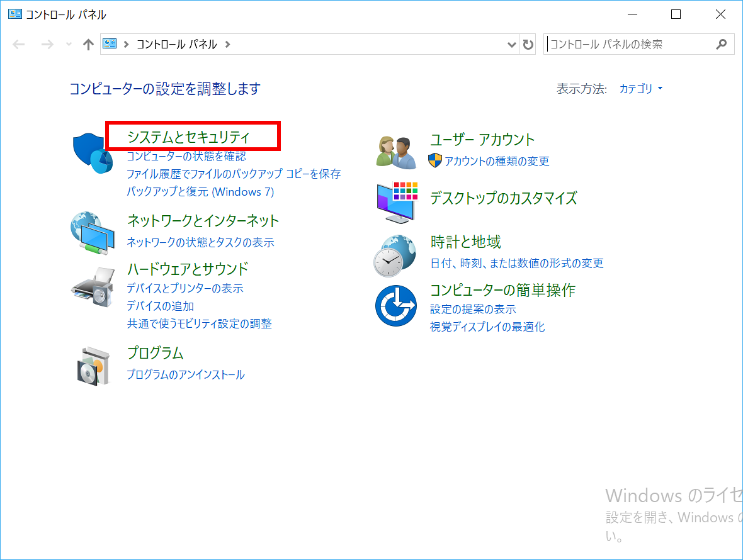743x560 pixels.
Task: Click 設定の提案の表示 link
Action: click(x=473, y=309)
